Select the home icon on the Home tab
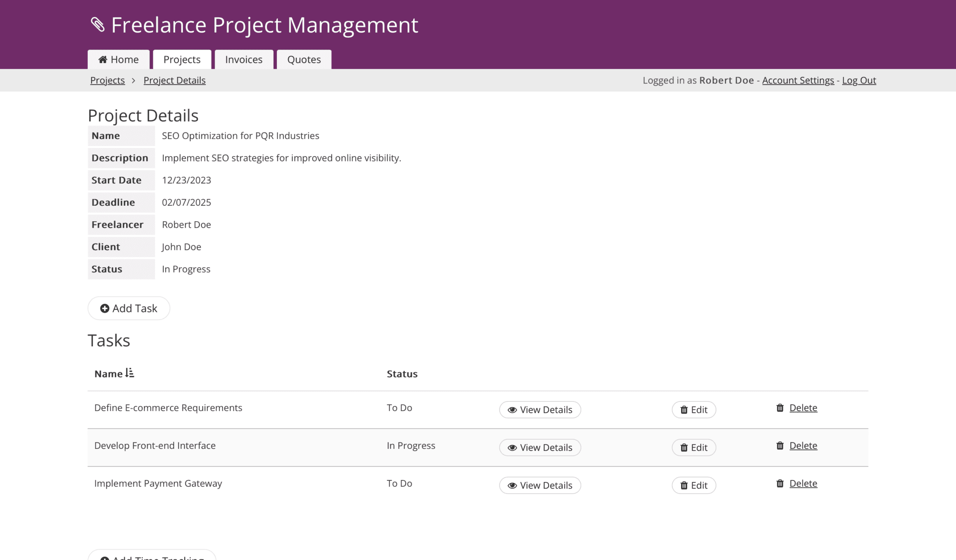 click(x=103, y=59)
